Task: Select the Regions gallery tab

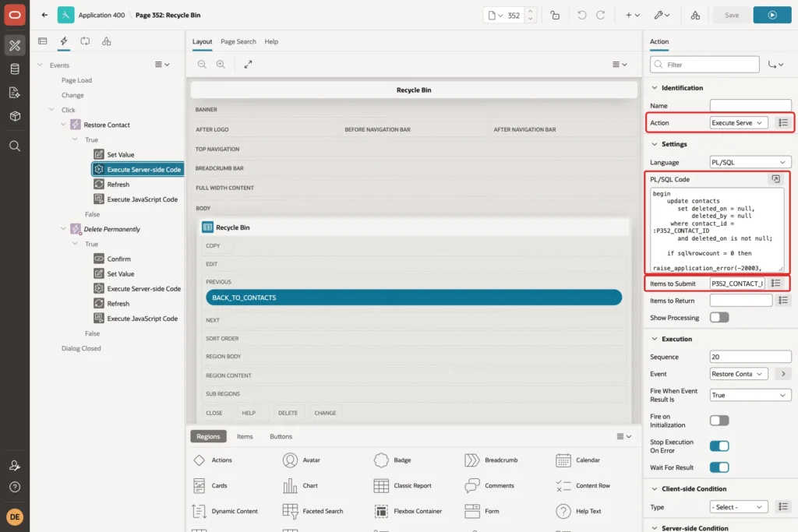Action: pyautogui.click(x=208, y=436)
